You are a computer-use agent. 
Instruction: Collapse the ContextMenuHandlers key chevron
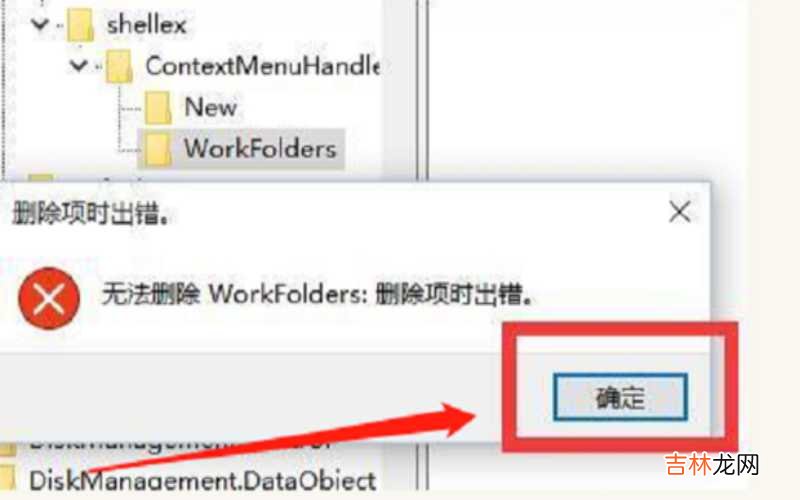tap(78, 65)
